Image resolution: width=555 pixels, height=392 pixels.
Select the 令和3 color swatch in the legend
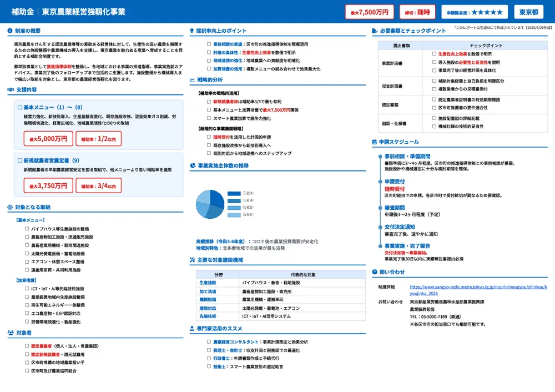pyautogui.click(x=234, y=194)
